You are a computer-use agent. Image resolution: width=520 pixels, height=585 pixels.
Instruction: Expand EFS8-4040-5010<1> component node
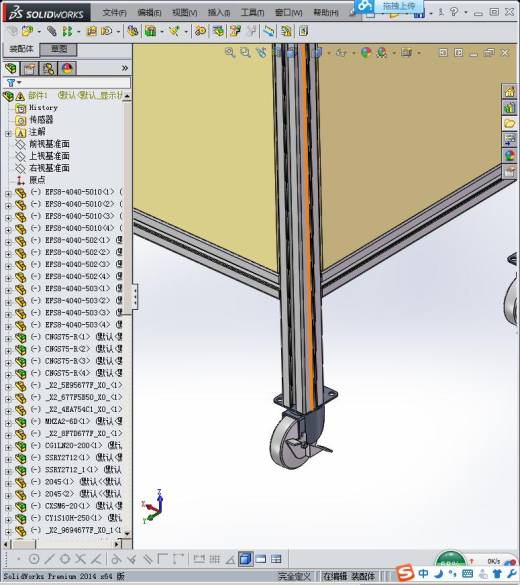(8, 193)
